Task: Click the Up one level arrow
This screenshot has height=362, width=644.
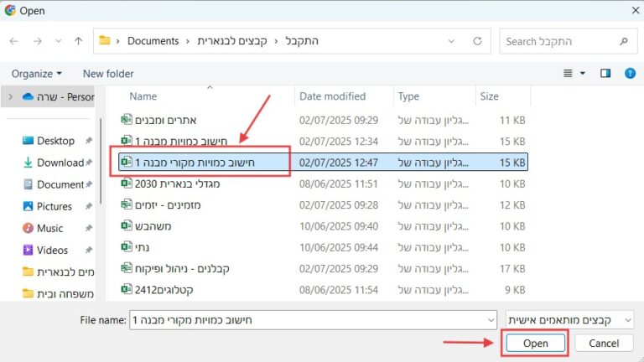Action: (x=78, y=41)
